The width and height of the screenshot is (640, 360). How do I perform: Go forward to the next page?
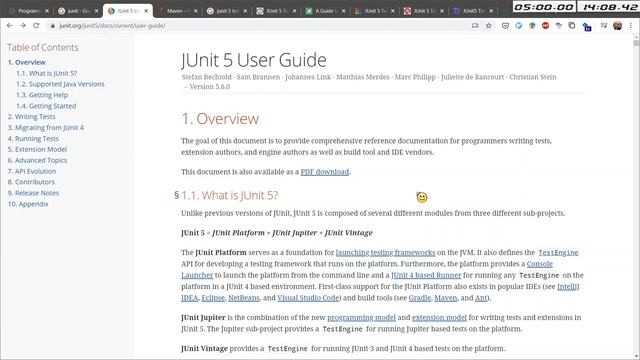click(23, 25)
